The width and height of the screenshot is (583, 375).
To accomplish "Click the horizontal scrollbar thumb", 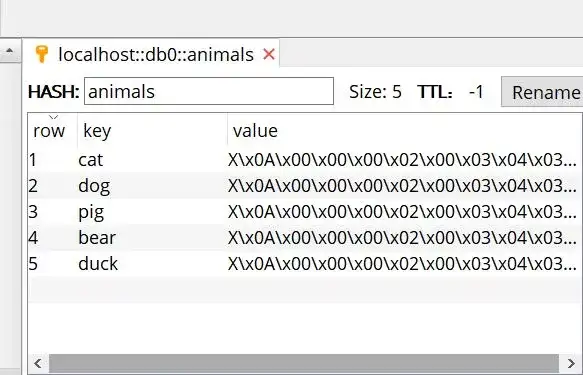I will [304, 363].
